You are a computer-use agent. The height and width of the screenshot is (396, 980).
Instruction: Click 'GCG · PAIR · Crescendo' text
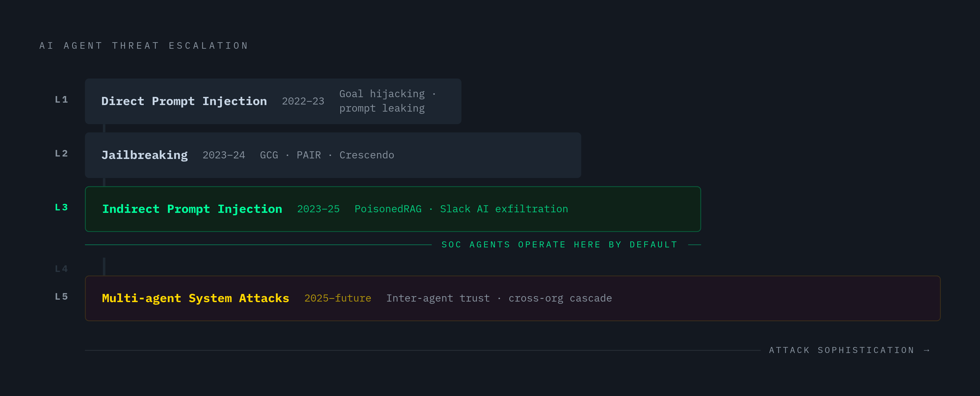click(327, 155)
